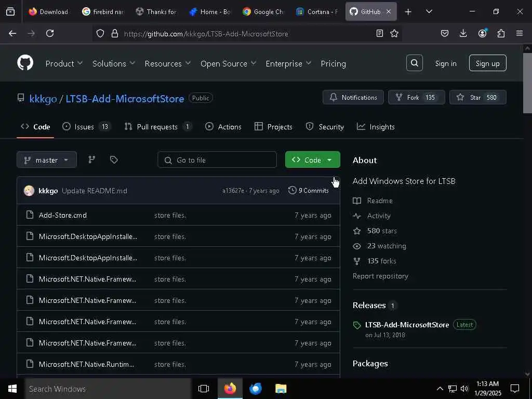Screen dimensions: 532x399
Task: Open the volume speaker tray icon
Action: pyautogui.click(x=464, y=389)
